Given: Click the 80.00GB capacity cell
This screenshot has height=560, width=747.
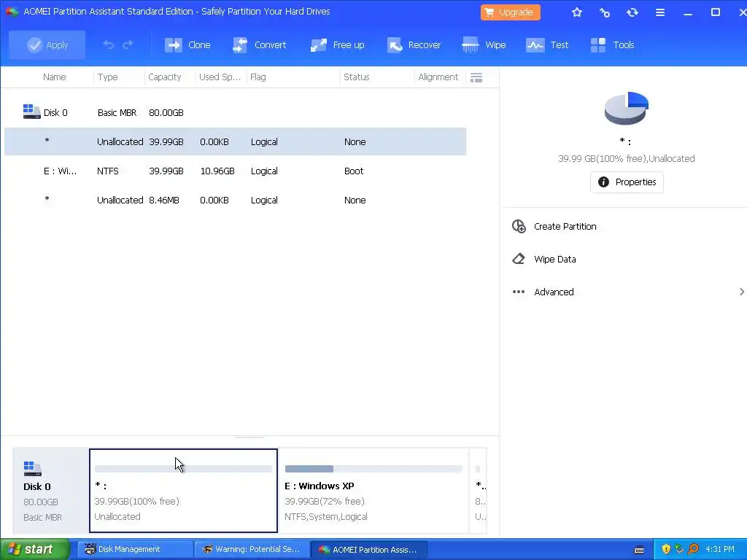Looking at the screenshot, I should pyautogui.click(x=166, y=113).
